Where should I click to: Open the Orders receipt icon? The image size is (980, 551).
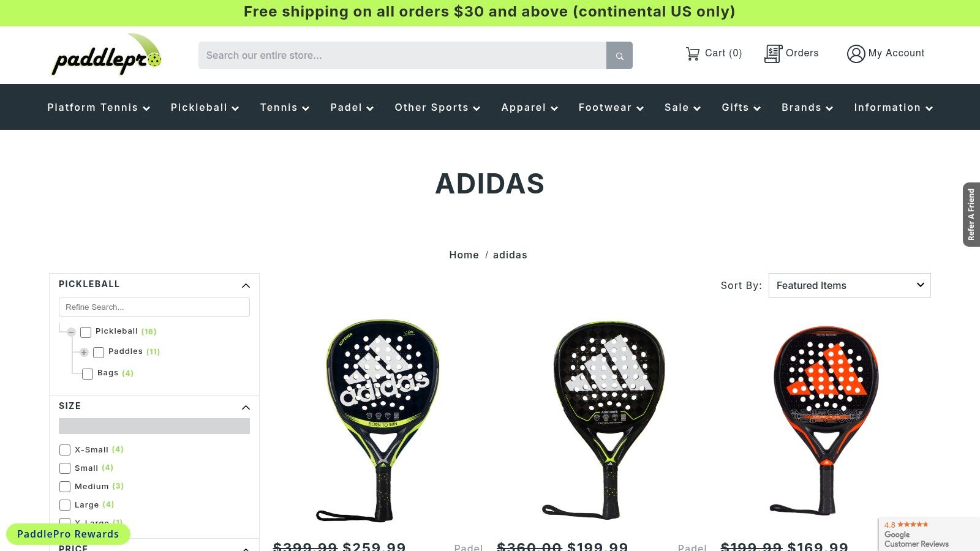click(774, 54)
